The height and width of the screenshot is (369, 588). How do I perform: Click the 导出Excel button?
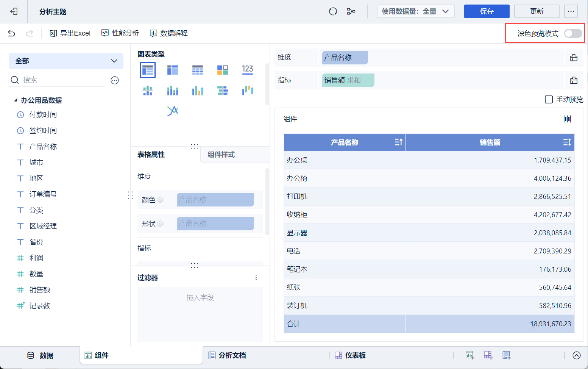(70, 33)
